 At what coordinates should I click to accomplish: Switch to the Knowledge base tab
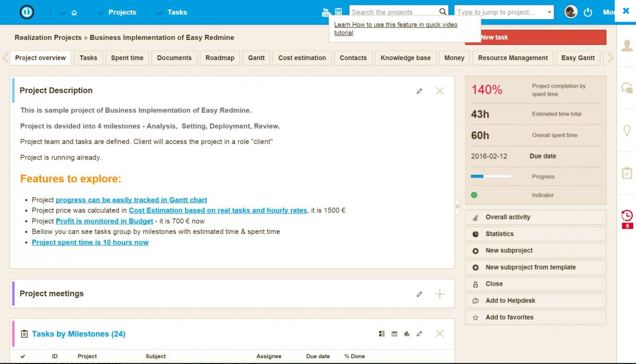(x=405, y=58)
